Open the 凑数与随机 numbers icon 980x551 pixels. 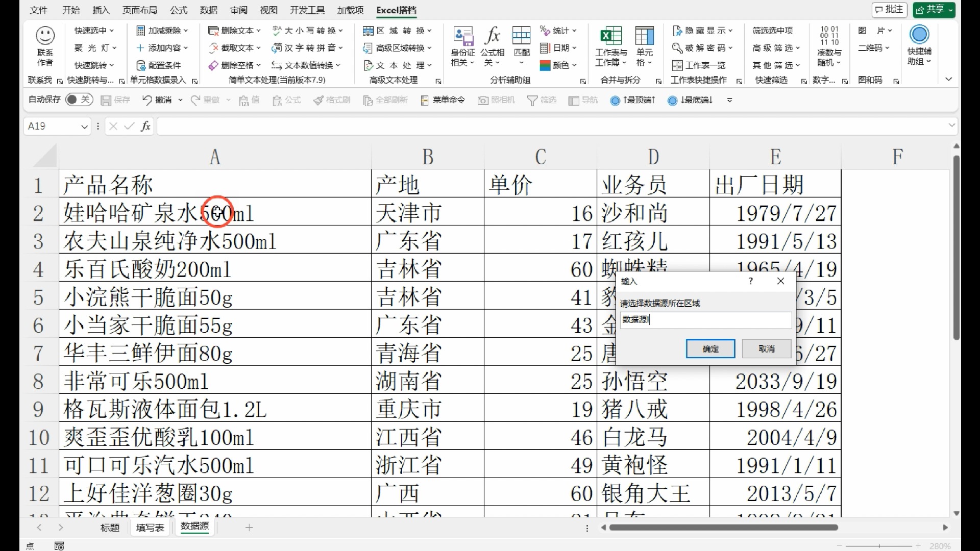pyautogui.click(x=829, y=36)
